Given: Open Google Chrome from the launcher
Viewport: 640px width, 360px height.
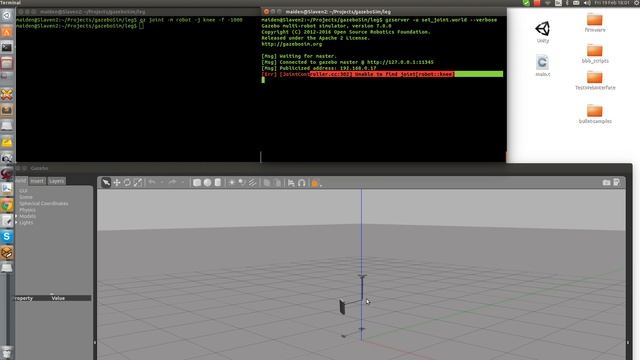Looking at the screenshot, I should (x=7, y=205).
